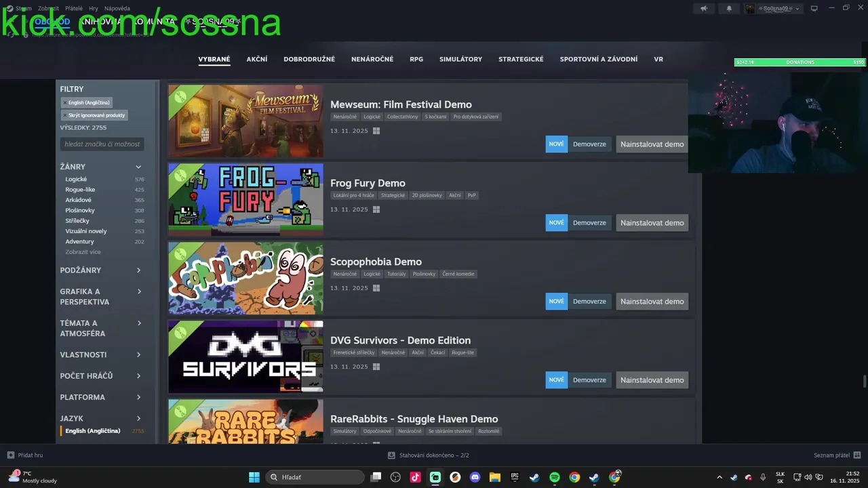Image resolution: width=868 pixels, height=488 pixels.
Task: Open Mewseum: Film Festival Demo thumbnail
Action: point(245,121)
